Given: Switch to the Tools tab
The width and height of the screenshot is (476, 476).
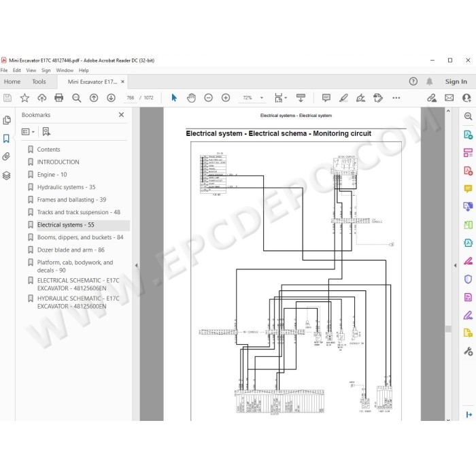Looking at the screenshot, I should [x=39, y=82].
